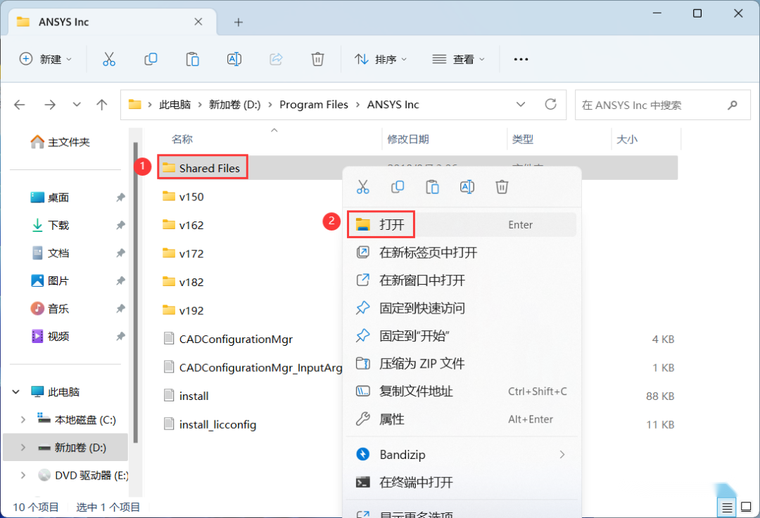The image size is (760, 518).
Task: Choose 打开 in the context menu
Action: [x=462, y=224]
